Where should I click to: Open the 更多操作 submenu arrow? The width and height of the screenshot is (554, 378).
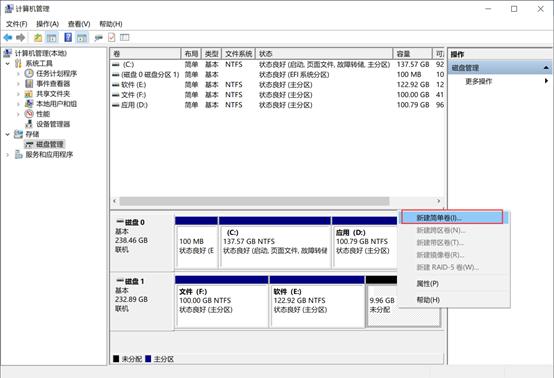tap(547, 81)
